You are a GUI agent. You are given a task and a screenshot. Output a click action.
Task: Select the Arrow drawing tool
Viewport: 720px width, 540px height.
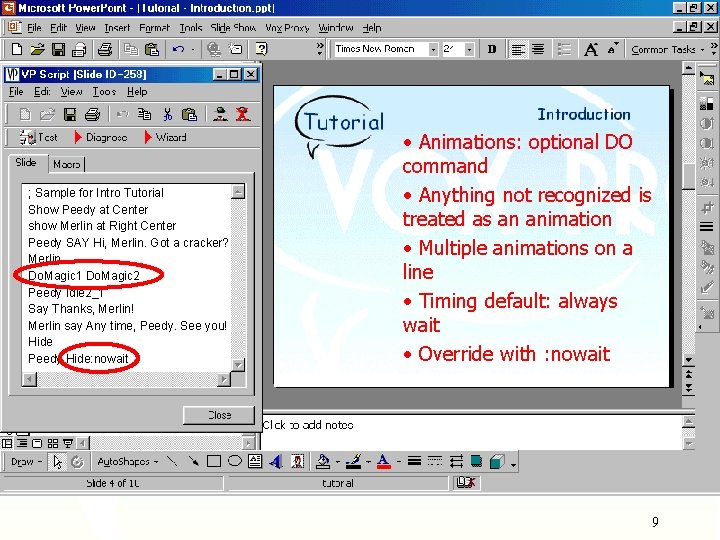pos(193,461)
